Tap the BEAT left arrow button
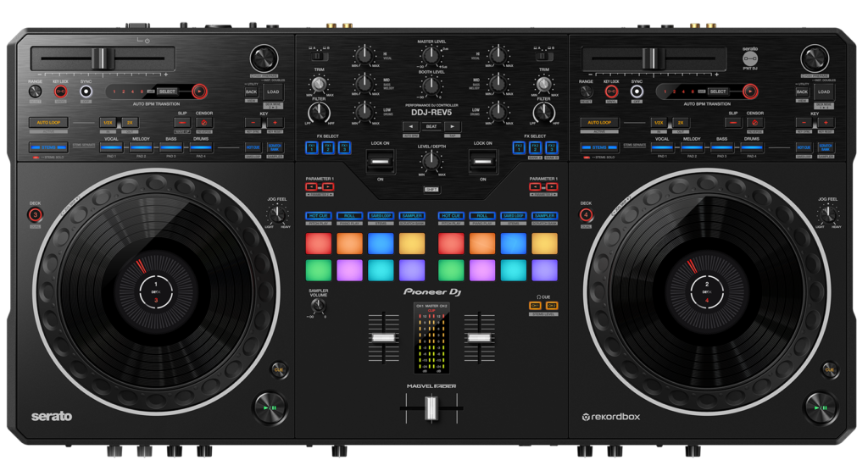This screenshot has height=471, width=868. (x=410, y=127)
